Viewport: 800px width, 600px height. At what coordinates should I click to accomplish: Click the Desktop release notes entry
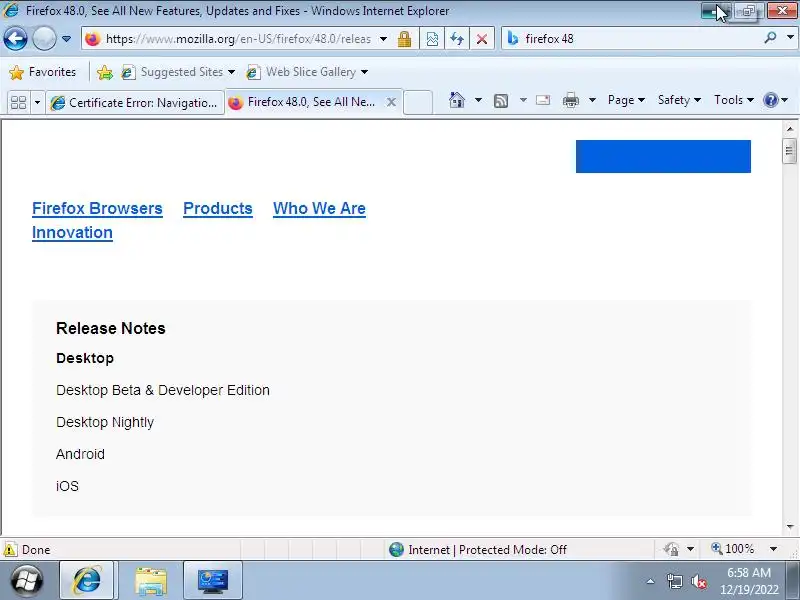click(x=85, y=358)
